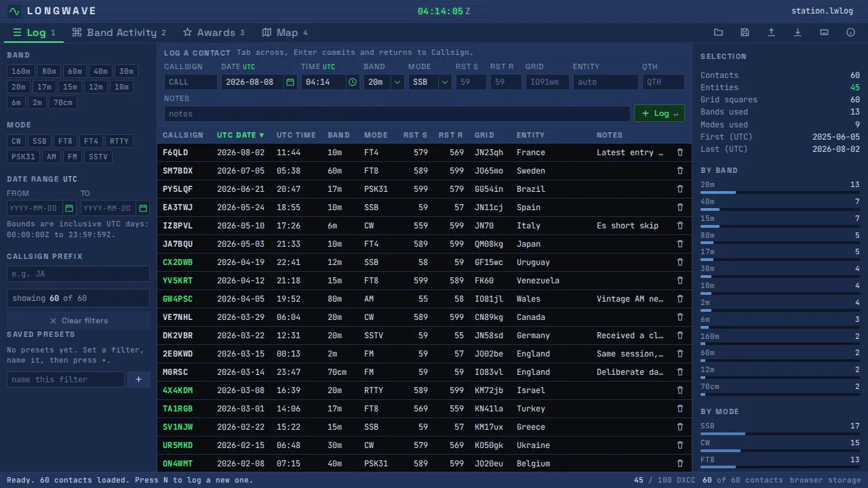Save the log with floppy disk icon
This screenshot has height=488, width=868.
(x=745, y=33)
